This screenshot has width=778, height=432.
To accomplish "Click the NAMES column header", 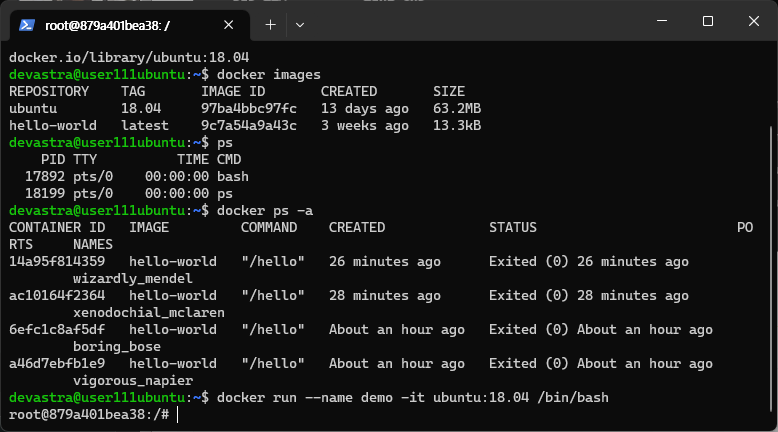I will click(93, 245).
